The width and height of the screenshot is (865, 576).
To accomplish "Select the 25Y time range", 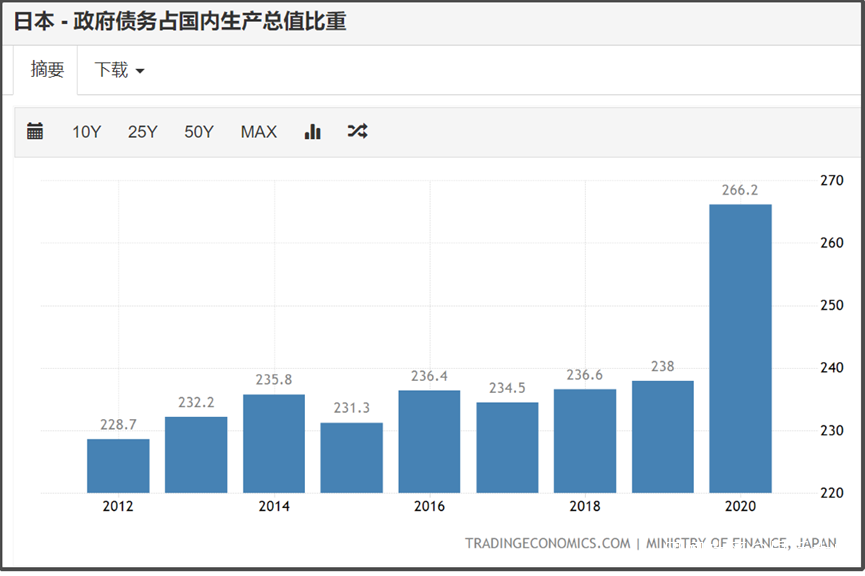I will [142, 132].
